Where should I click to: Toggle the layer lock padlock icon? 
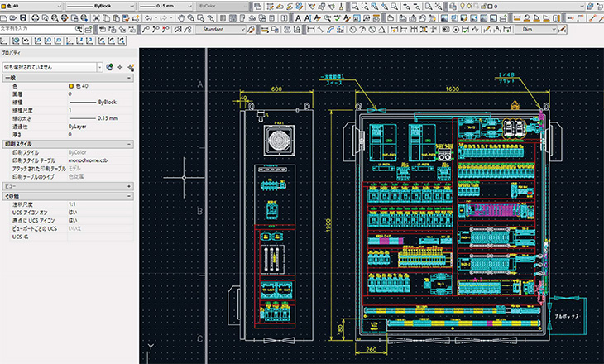[x=483, y=7]
